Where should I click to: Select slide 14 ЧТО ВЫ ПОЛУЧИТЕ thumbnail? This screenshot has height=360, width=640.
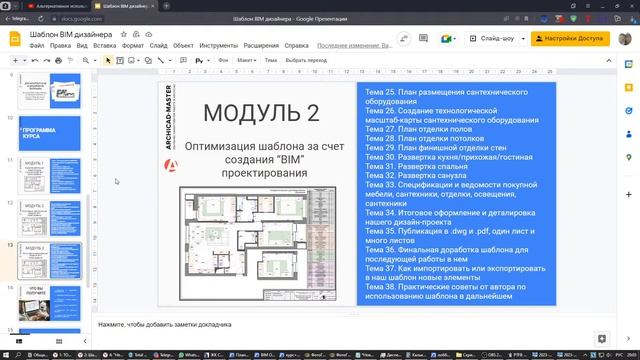[x=49, y=303]
